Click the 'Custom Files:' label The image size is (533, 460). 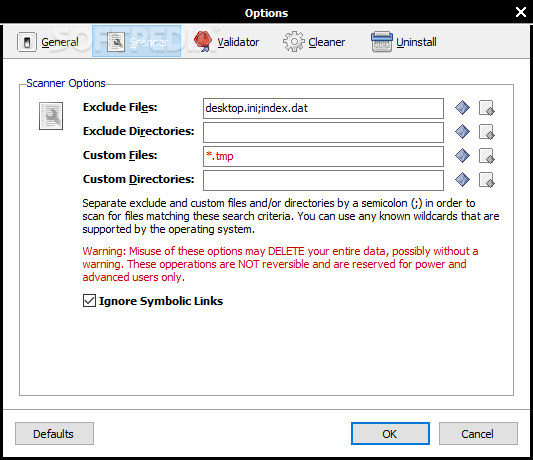pyautogui.click(x=120, y=155)
